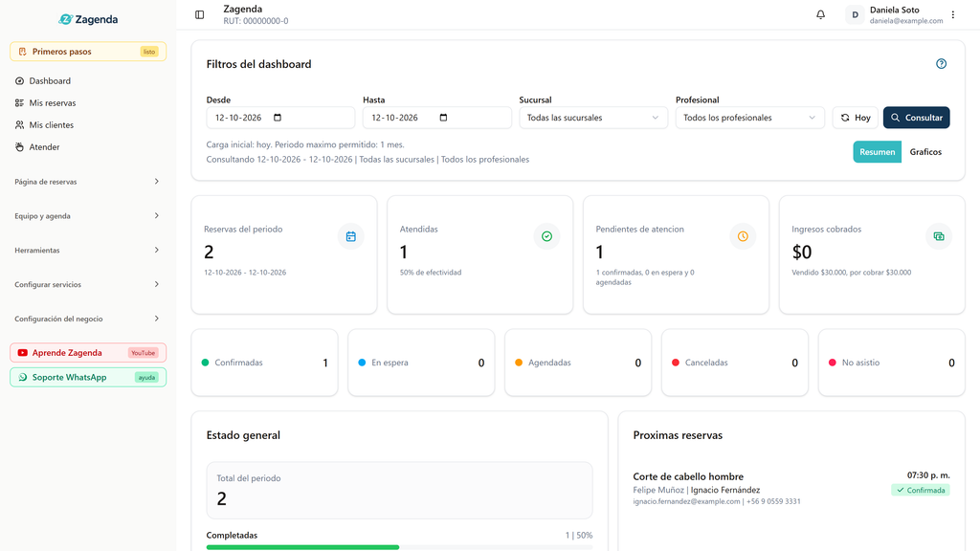Viewport: 980px width, 551px height.
Task: Click the green Confirmadas status dot
Action: click(x=205, y=363)
